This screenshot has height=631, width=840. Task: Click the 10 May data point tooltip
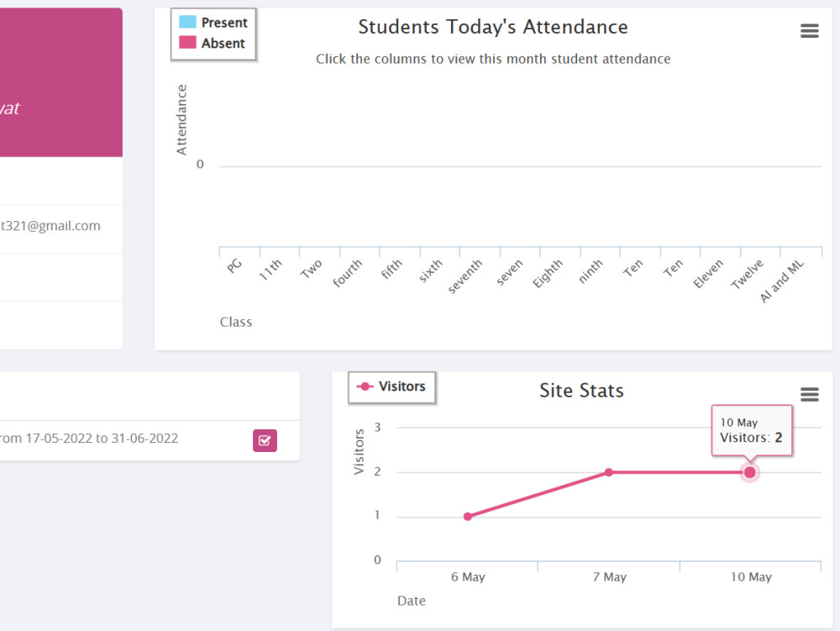click(752, 430)
